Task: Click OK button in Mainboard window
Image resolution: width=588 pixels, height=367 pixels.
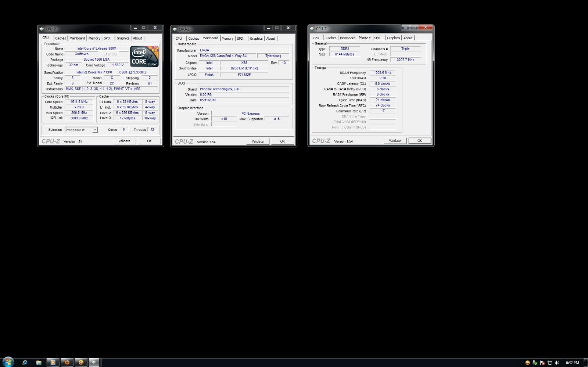Action: (x=282, y=141)
